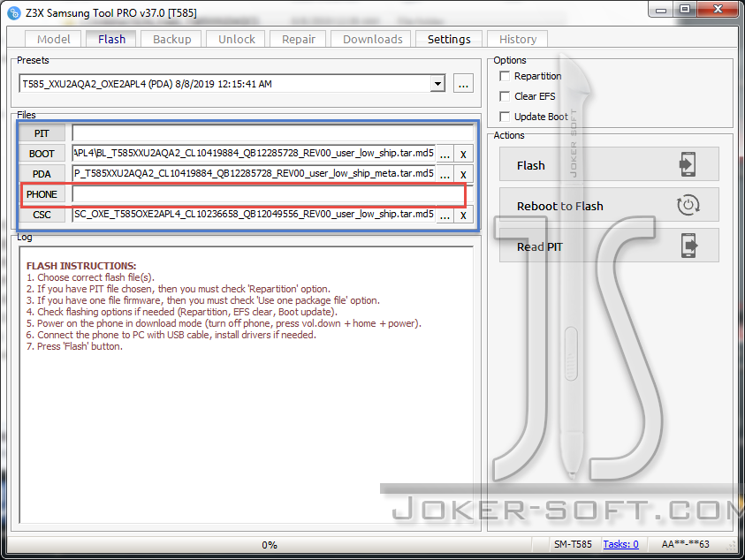745x560 pixels.
Task: Clear the BOOT file with X button
Action: point(463,154)
